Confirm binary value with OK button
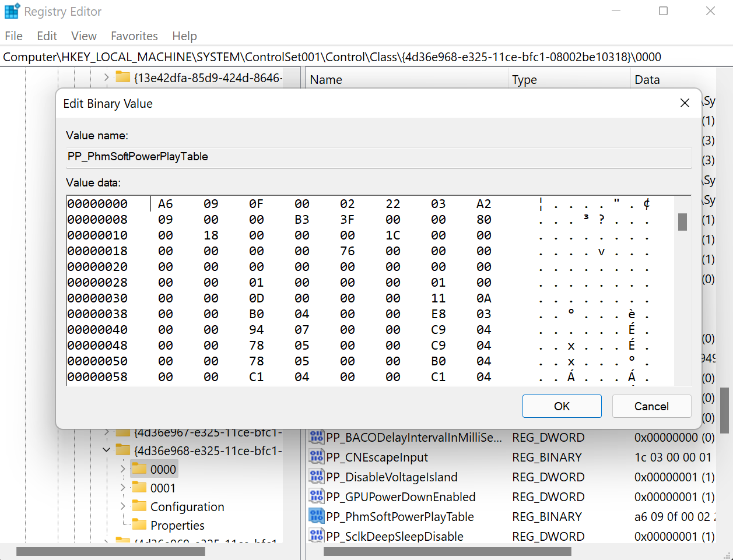 [562, 406]
